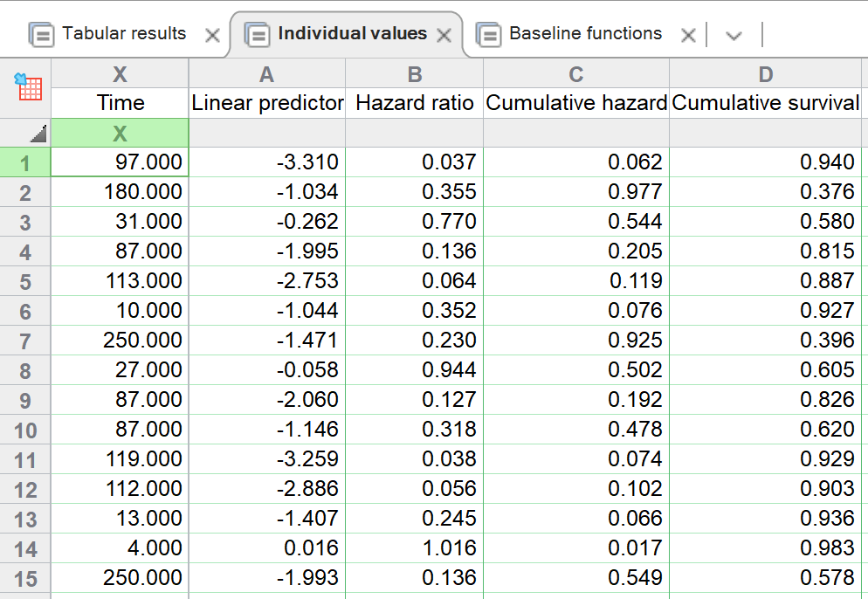The image size is (868, 599).
Task: Select the Time cell containing 97.000
Action: click(121, 162)
